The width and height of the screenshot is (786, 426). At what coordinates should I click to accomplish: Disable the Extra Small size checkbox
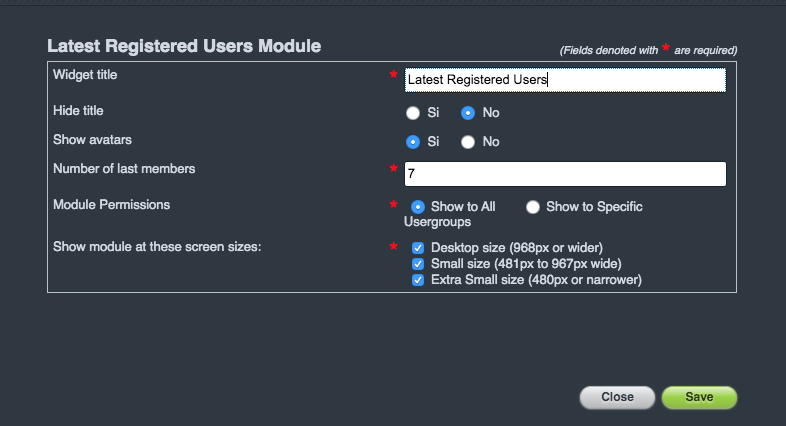click(x=419, y=280)
